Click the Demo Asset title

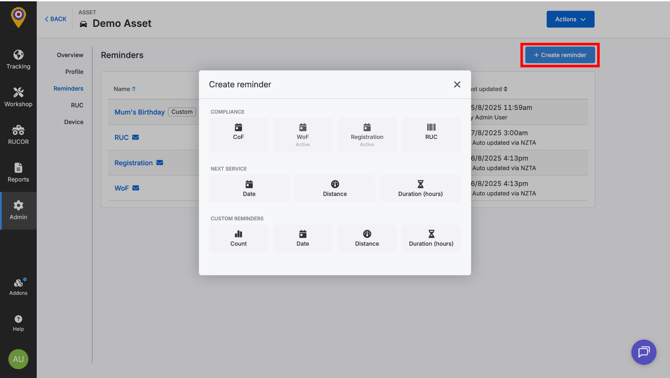(x=122, y=23)
